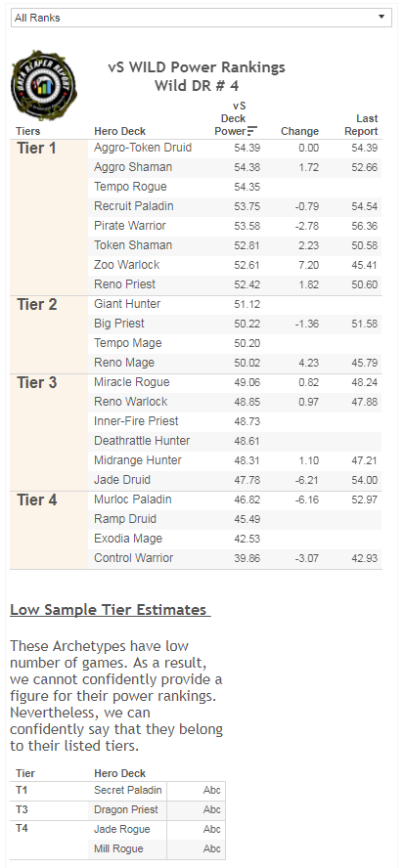Screen dimensions: 405x868
Task: Click the Murloc Paladin deck name
Action: (x=132, y=499)
